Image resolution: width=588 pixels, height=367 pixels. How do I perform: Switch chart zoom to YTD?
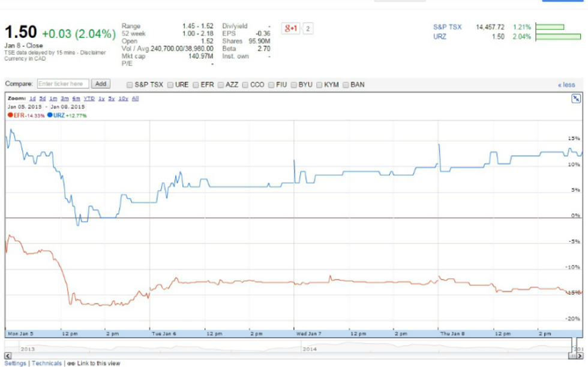[89, 99]
